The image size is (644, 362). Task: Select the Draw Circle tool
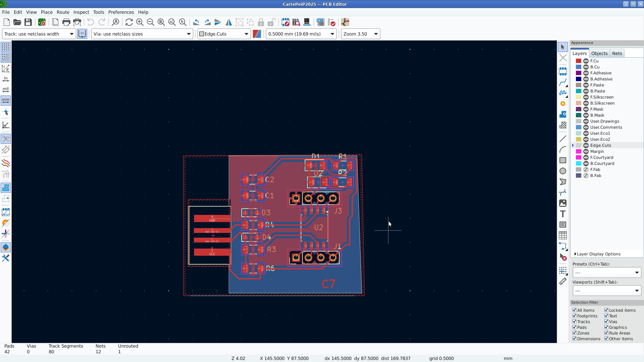tap(563, 171)
